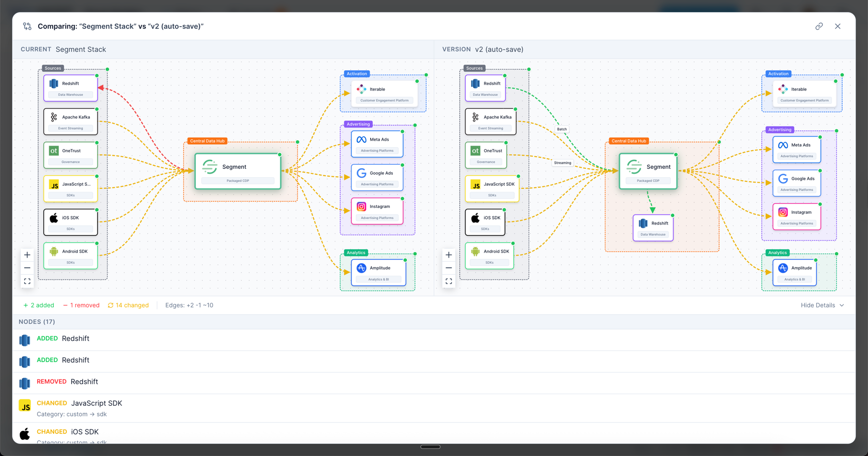Click the "Edges: +2 -1 ~10" summary
The height and width of the screenshot is (456, 868).
click(x=189, y=305)
